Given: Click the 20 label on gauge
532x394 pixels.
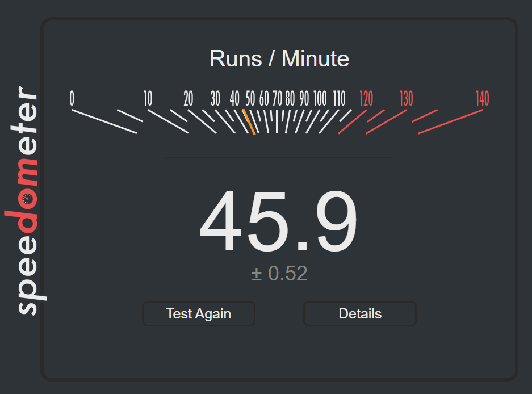Looking at the screenshot, I should (x=188, y=98).
